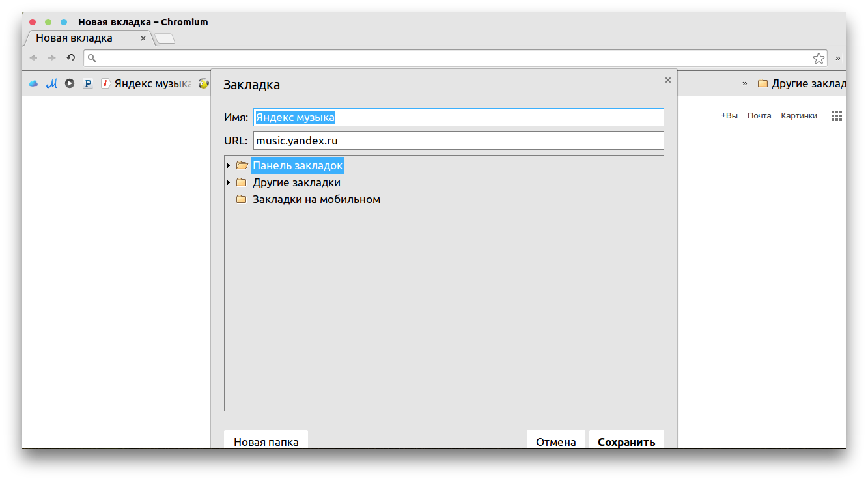Click the green window button
868x481 pixels.
coord(48,22)
